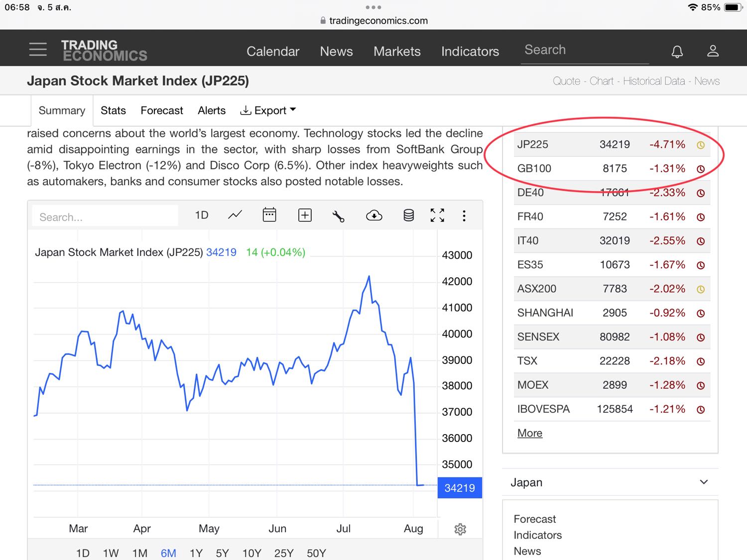Click the notifications bell icon
The image size is (747, 560).
677,51
